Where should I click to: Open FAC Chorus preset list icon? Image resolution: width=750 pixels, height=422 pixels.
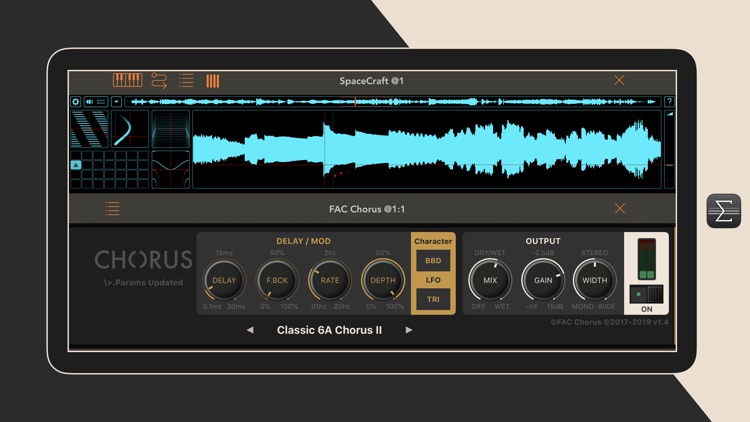tap(112, 209)
